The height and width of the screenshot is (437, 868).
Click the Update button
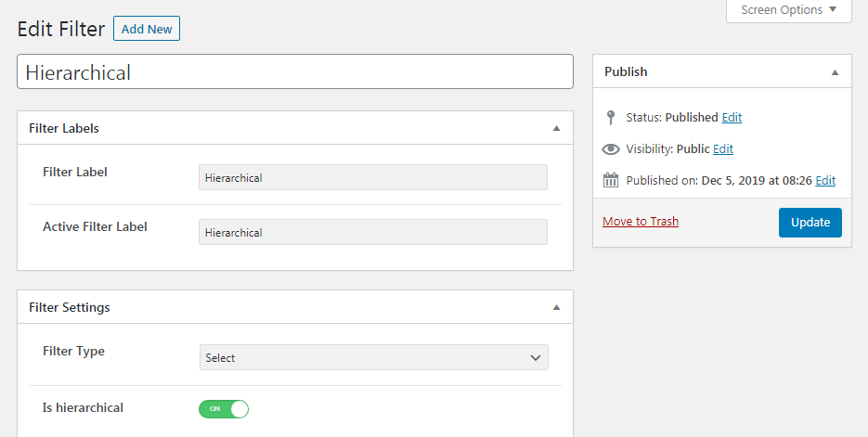click(x=810, y=223)
